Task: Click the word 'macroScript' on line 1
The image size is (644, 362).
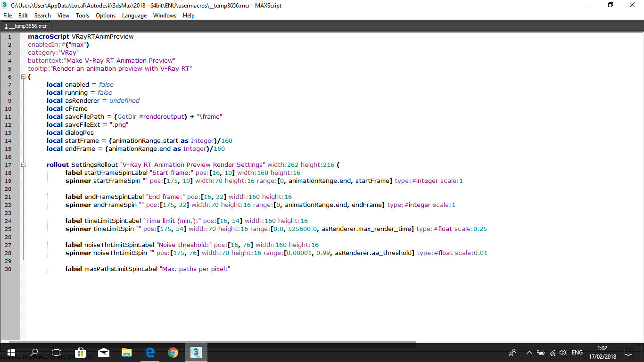Action: point(49,36)
